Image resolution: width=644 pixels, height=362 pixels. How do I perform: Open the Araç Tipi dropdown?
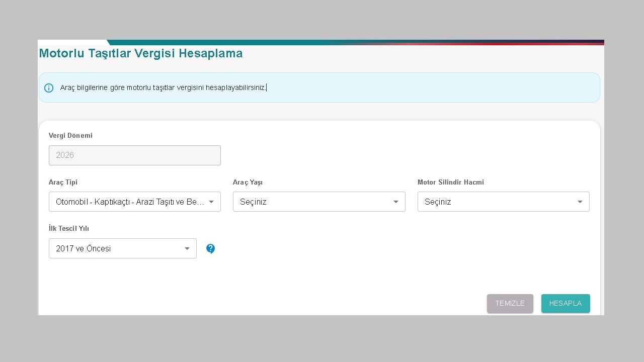coord(129,202)
